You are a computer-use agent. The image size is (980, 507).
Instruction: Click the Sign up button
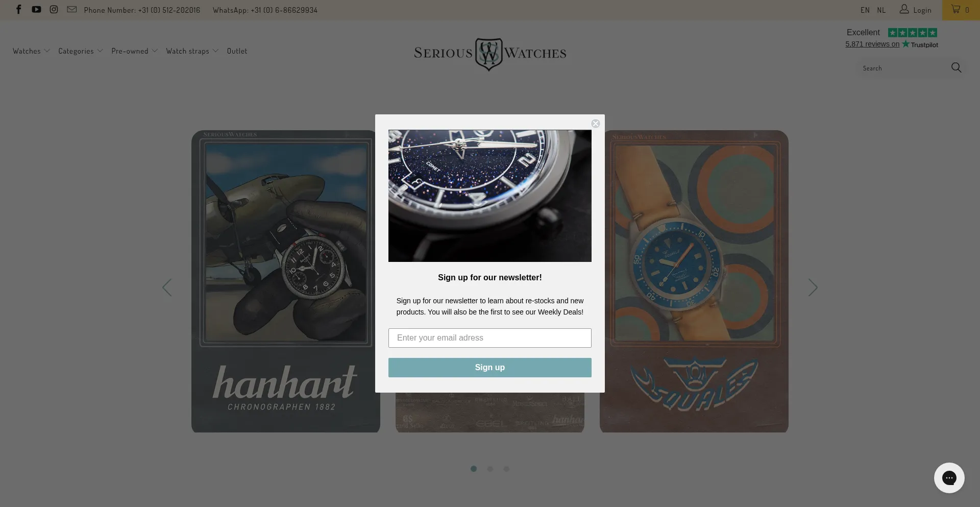[489, 368]
